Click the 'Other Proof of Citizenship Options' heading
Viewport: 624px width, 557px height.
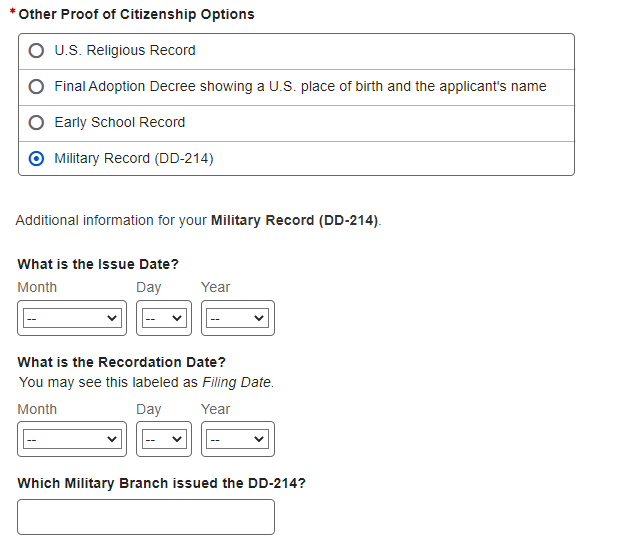tap(136, 14)
